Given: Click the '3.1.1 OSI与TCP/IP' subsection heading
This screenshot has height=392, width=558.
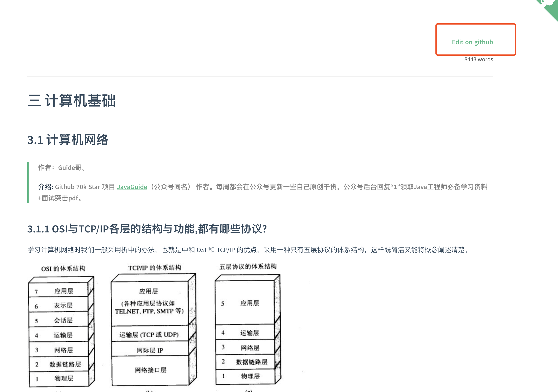Looking at the screenshot, I should (147, 229).
